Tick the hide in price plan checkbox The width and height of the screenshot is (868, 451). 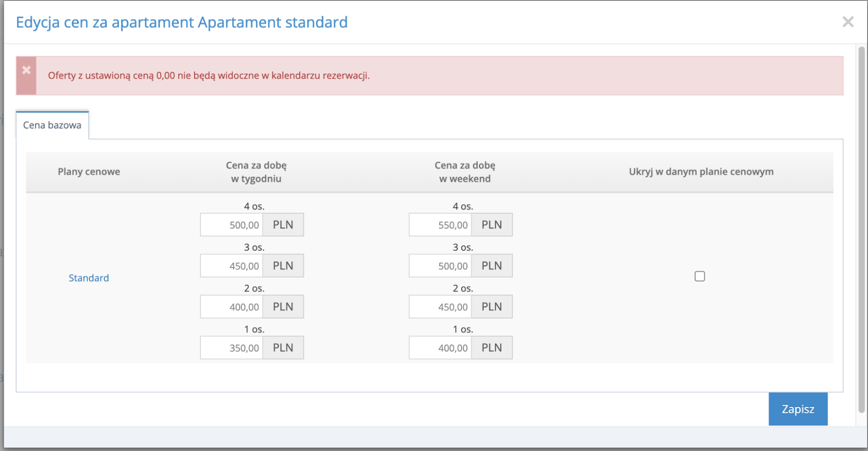pyautogui.click(x=700, y=276)
